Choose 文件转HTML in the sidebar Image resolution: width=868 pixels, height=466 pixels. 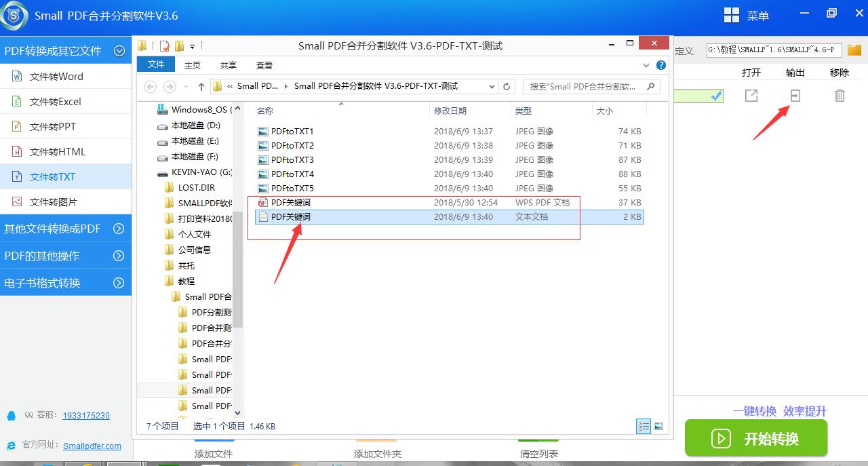[66, 151]
